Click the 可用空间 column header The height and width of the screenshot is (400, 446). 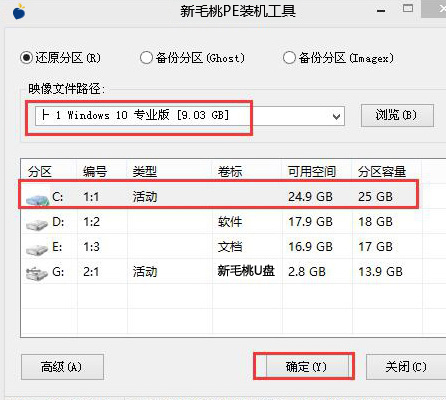click(312, 172)
